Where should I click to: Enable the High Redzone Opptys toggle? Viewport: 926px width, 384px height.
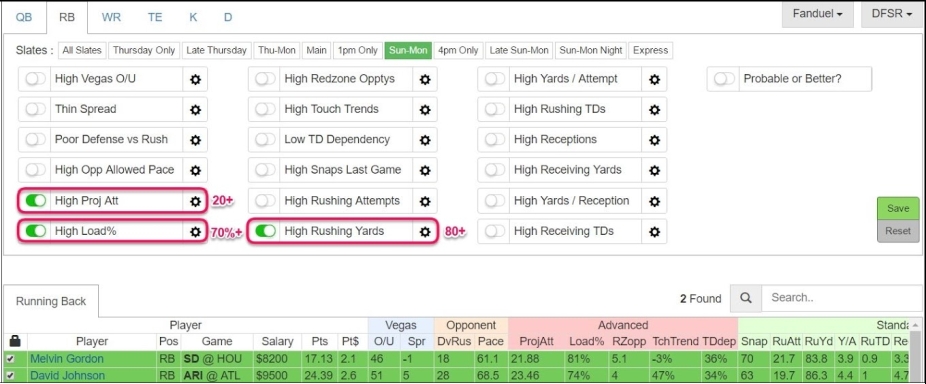pos(265,79)
